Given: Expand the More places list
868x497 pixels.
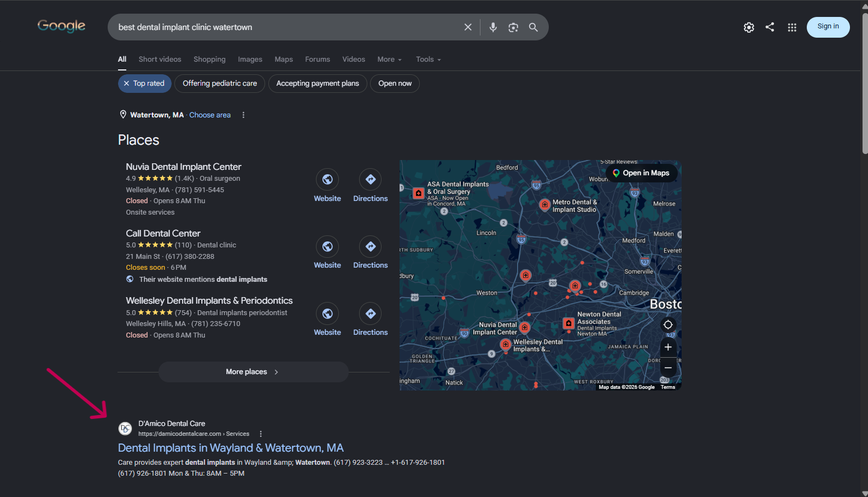Looking at the screenshot, I should pyautogui.click(x=253, y=372).
